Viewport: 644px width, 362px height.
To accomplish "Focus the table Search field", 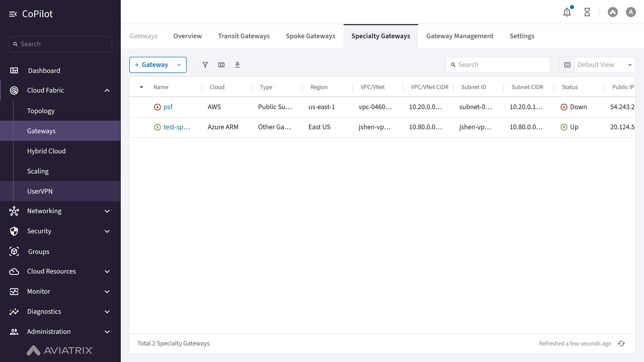I will 498,65.
